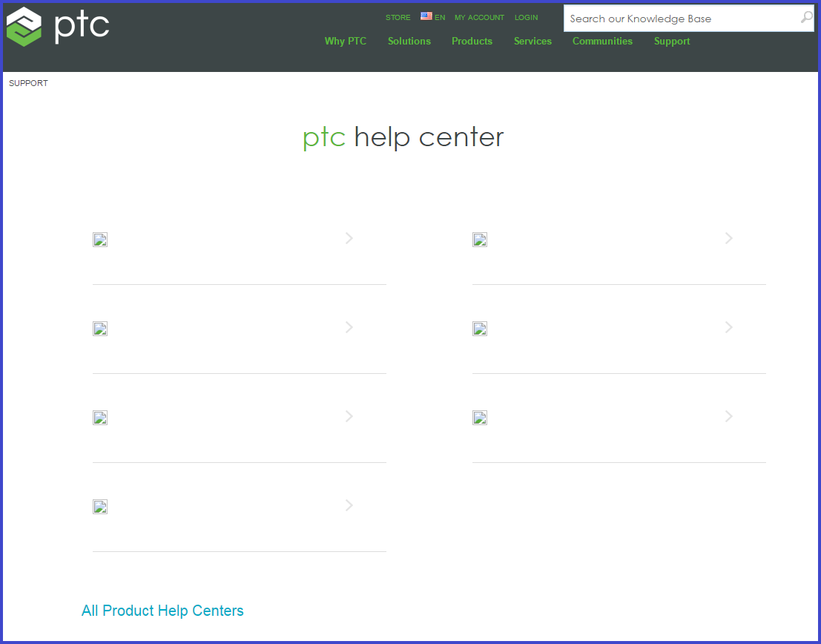Viewport: 821px width, 644px height.
Task: Go to the STORE link
Action: point(398,17)
